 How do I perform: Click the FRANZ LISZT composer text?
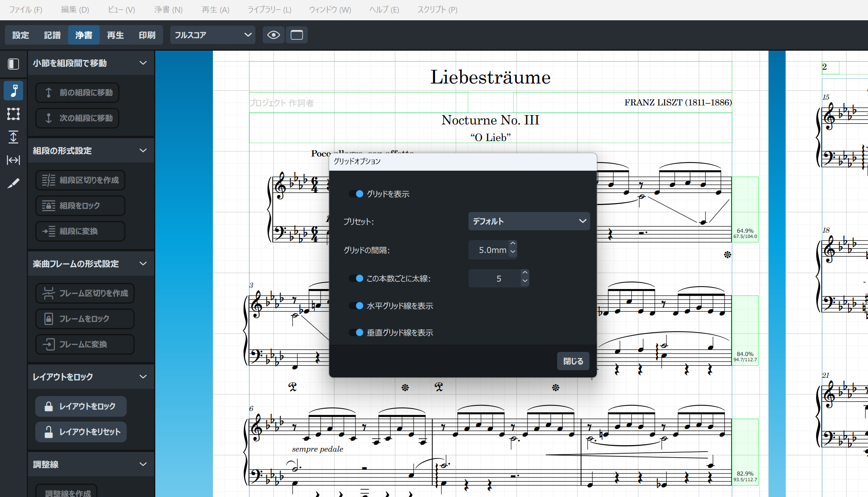coord(678,103)
